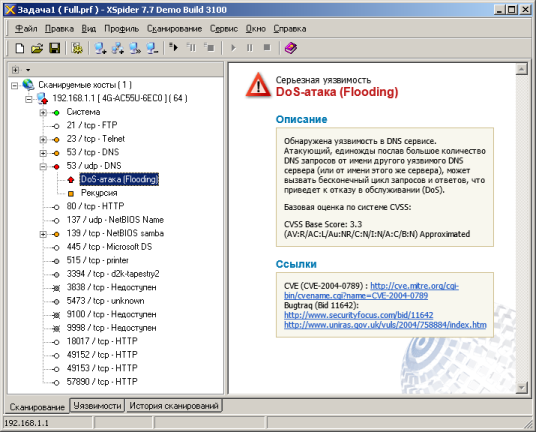This screenshot has height=432, width=536.
Task: Select the Сканирование bottom tab
Action: tap(37, 407)
